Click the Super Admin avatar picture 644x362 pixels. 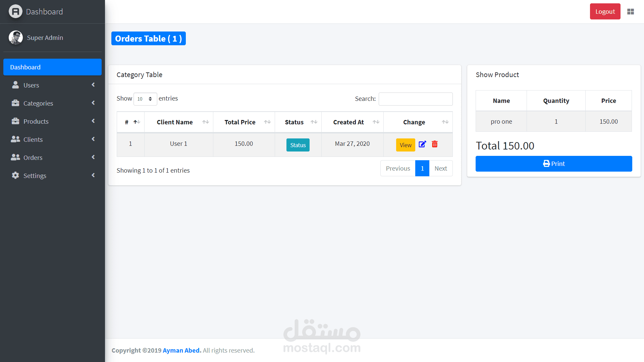(16, 38)
